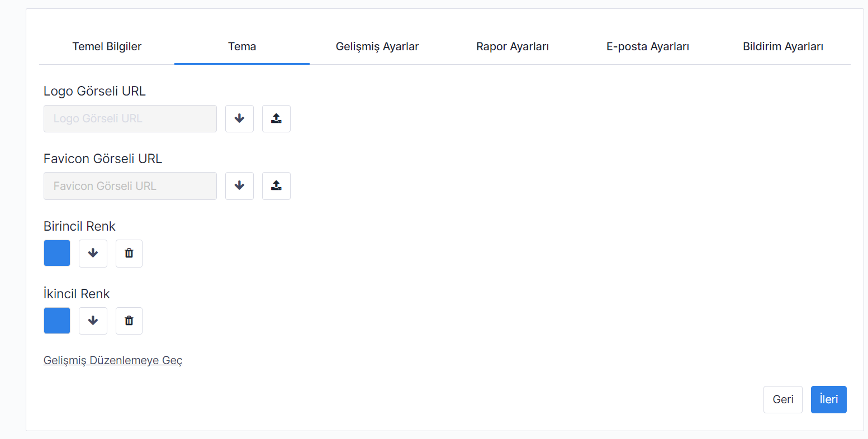Delete the İkincil Renk with trash icon
Screen dimensions: 868x439
[x=129, y=321]
